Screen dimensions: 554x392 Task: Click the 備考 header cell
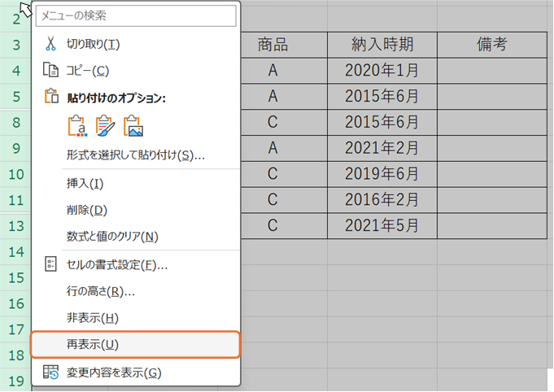point(492,45)
